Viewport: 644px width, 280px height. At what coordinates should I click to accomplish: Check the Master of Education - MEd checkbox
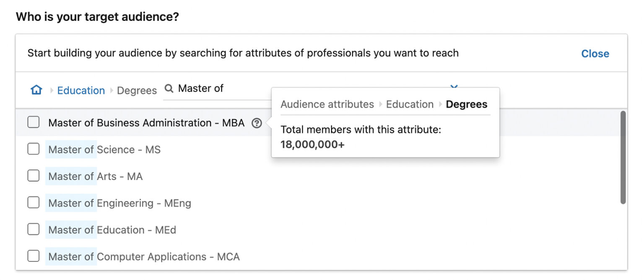click(33, 229)
